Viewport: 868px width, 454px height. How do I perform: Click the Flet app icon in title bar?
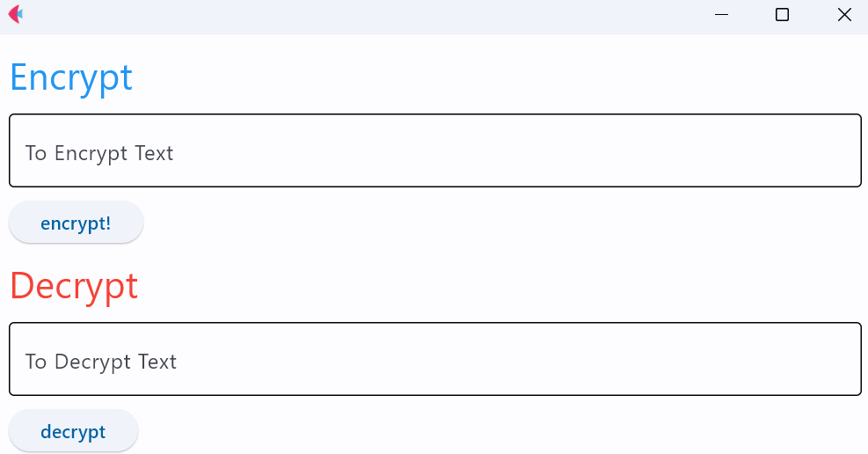click(x=15, y=14)
